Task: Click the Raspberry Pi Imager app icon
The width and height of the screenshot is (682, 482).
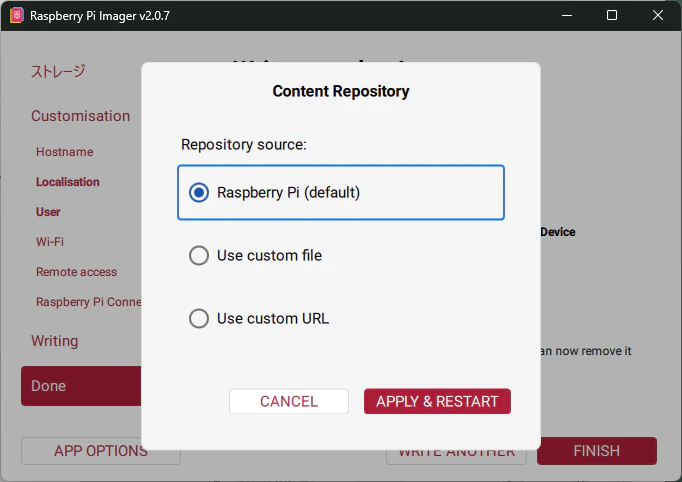Action: pyautogui.click(x=17, y=16)
